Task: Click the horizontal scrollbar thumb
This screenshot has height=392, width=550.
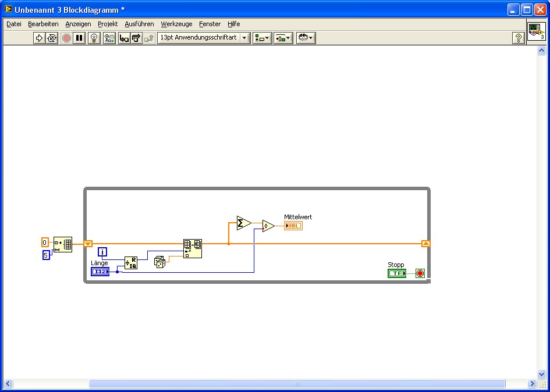Action: click(x=297, y=384)
